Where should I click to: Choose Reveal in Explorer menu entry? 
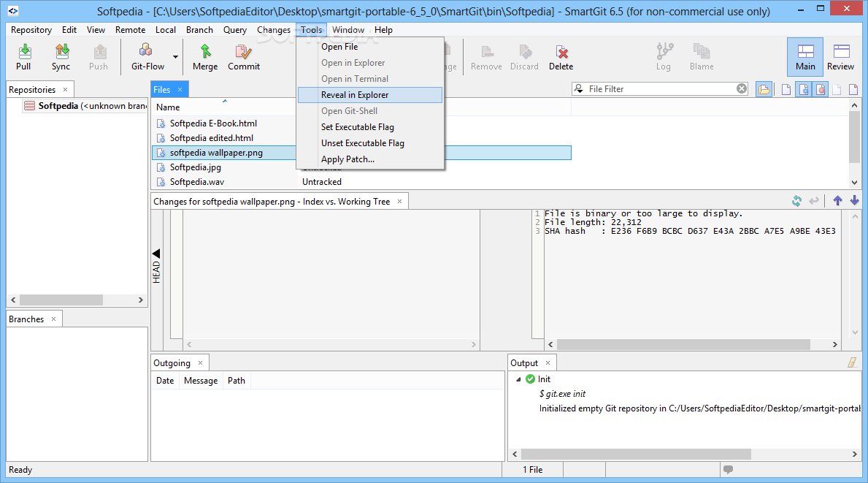pos(370,95)
